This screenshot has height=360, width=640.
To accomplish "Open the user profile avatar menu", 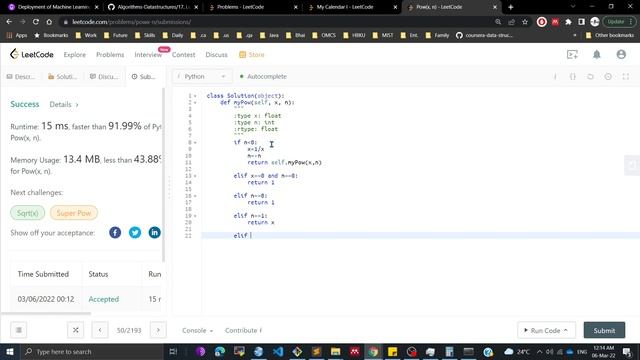I will [x=621, y=54].
